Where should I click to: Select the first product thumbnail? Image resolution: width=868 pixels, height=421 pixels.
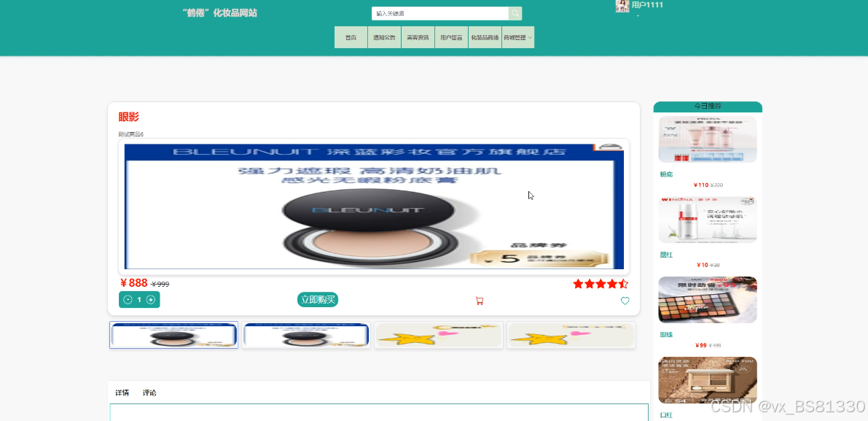(174, 335)
